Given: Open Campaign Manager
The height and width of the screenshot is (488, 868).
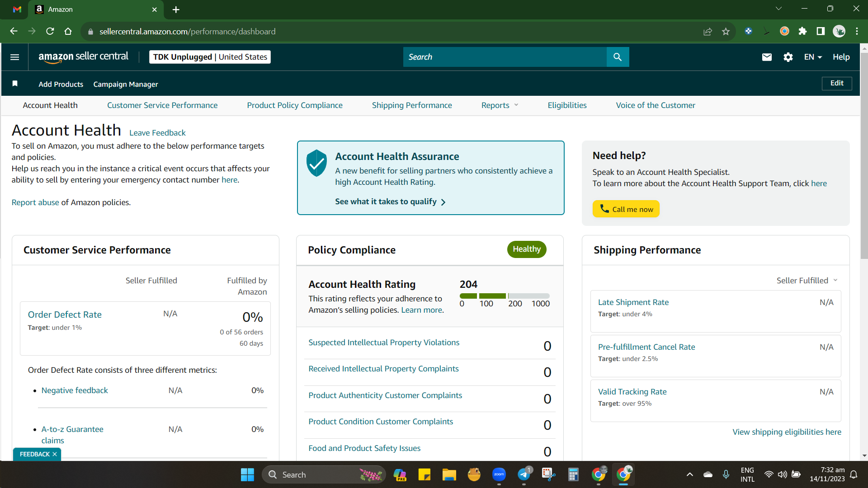Looking at the screenshot, I should [126, 84].
